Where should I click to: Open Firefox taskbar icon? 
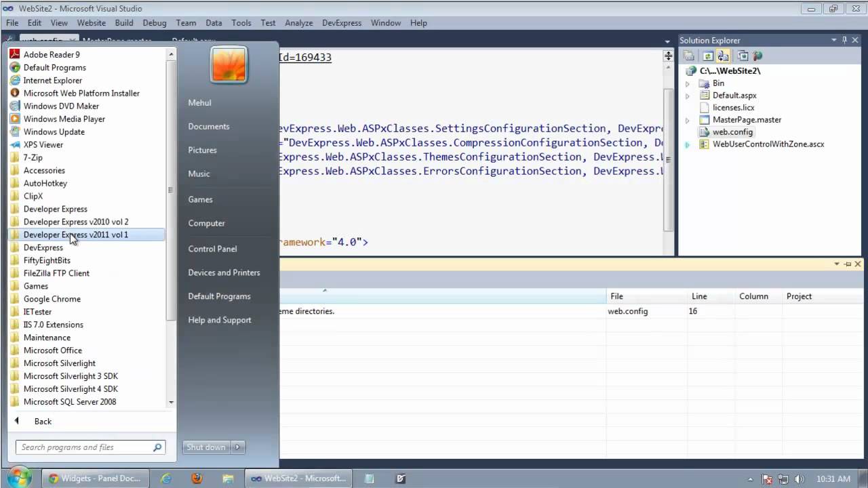[x=197, y=479]
